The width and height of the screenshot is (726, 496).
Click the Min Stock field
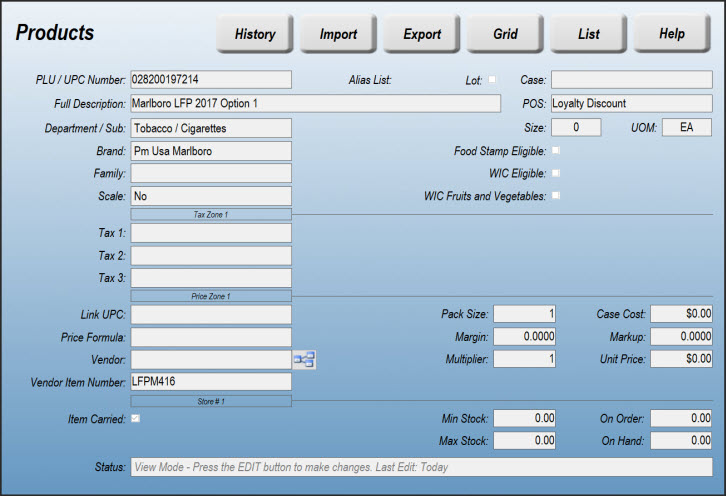point(525,418)
